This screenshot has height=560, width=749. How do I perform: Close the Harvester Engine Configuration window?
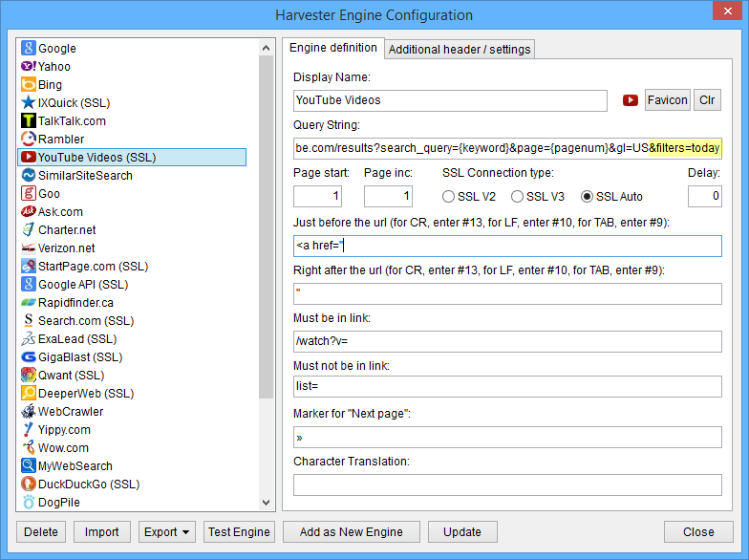(727, 11)
